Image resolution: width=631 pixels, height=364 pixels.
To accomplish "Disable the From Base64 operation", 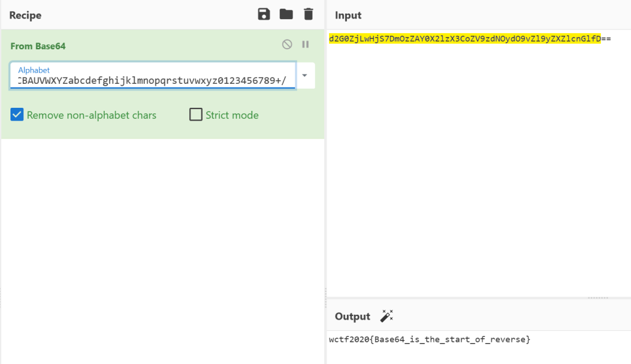I will [x=287, y=44].
